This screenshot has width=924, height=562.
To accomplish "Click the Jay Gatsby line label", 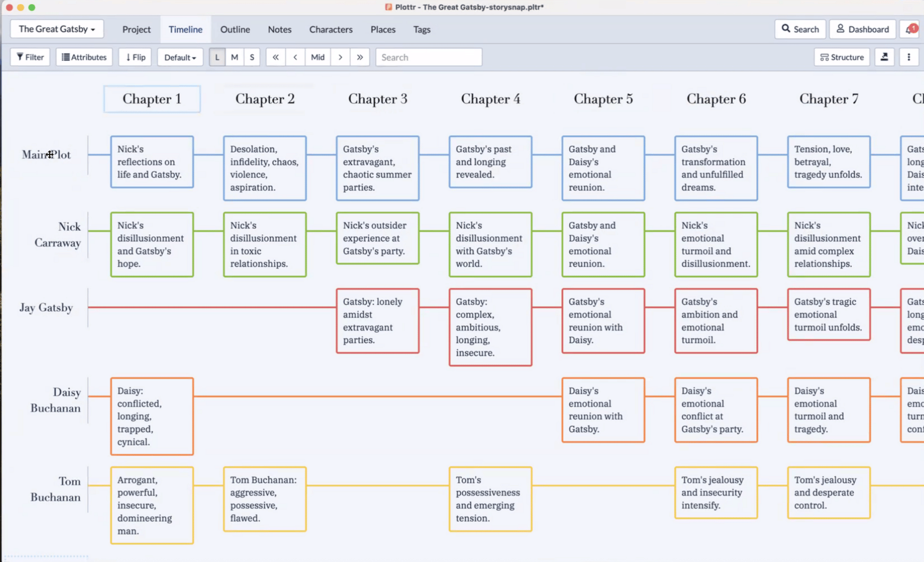I will pos(46,307).
